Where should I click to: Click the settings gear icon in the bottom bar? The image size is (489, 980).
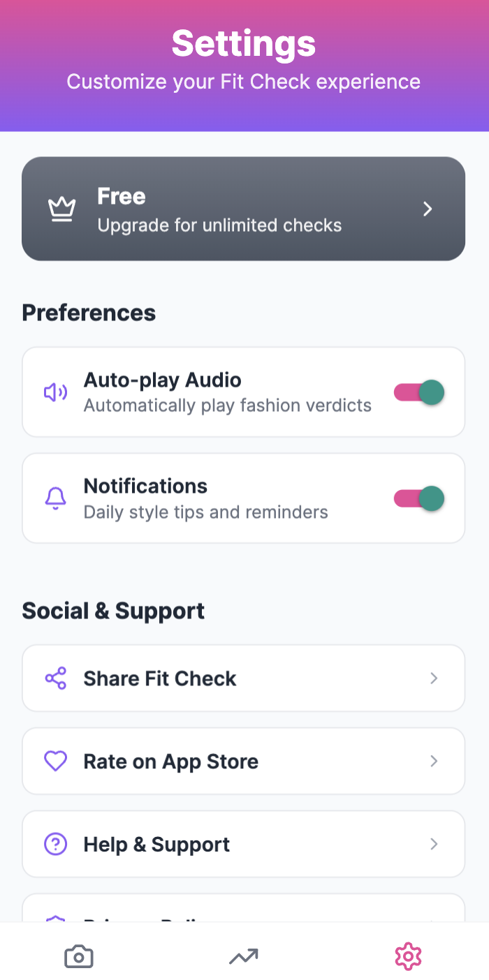point(407,956)
